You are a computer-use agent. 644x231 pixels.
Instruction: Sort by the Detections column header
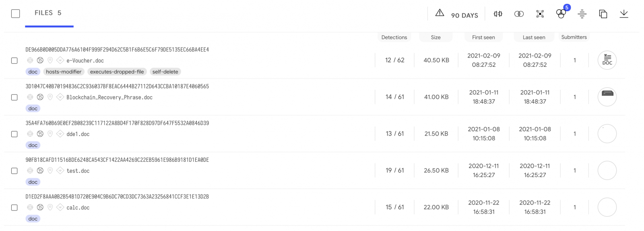pos(394,37)
